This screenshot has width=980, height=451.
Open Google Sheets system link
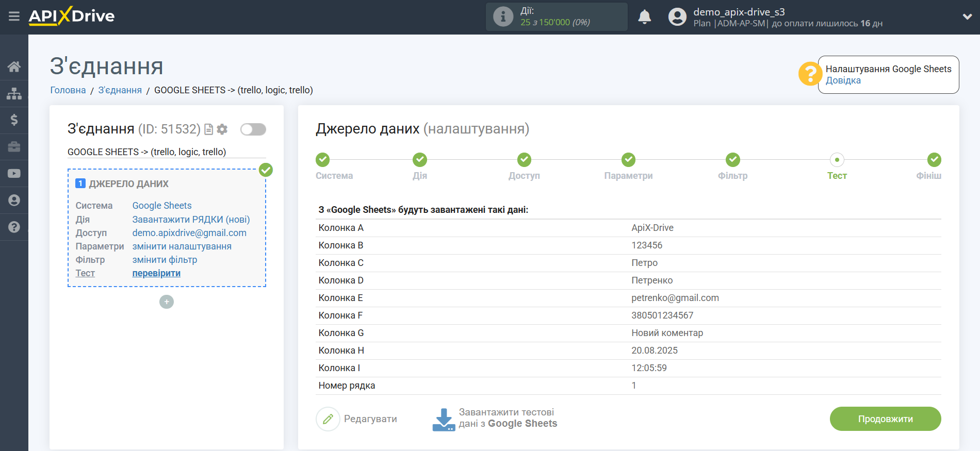162,206
